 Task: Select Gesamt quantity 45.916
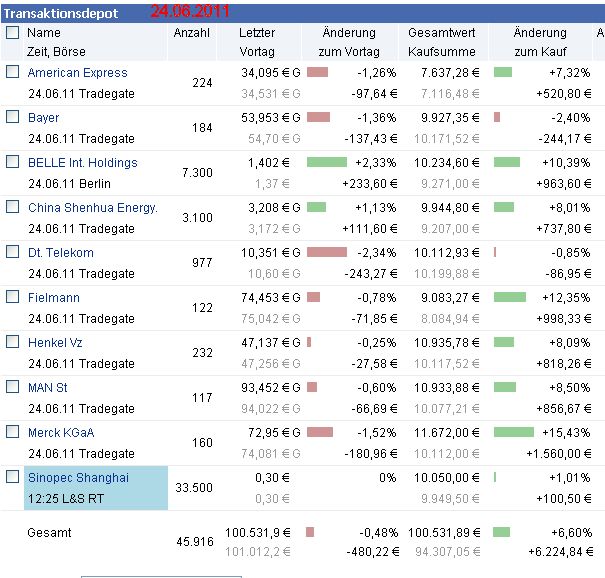[195, 542]
